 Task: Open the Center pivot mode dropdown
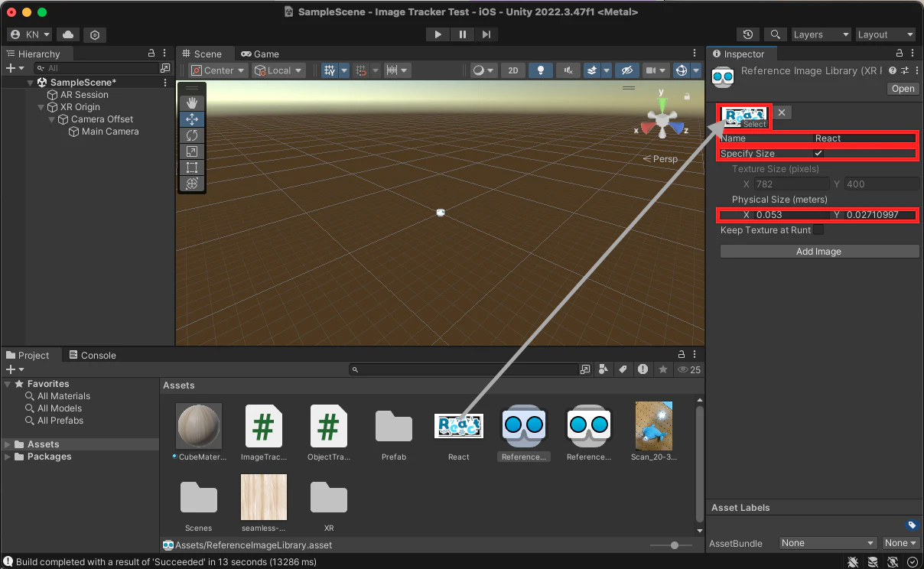click(219, 70)
